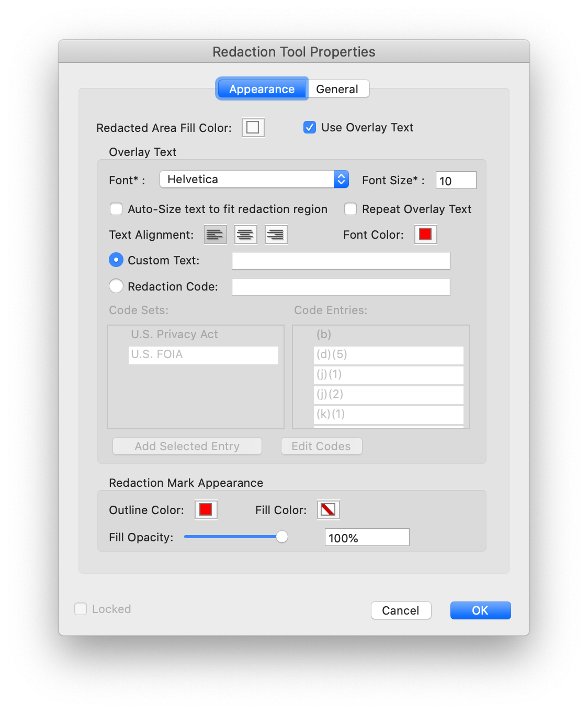Uncheck the Use Overlay Text checkbox
Screen dimensions: 588x713
(x=309, y=127)
